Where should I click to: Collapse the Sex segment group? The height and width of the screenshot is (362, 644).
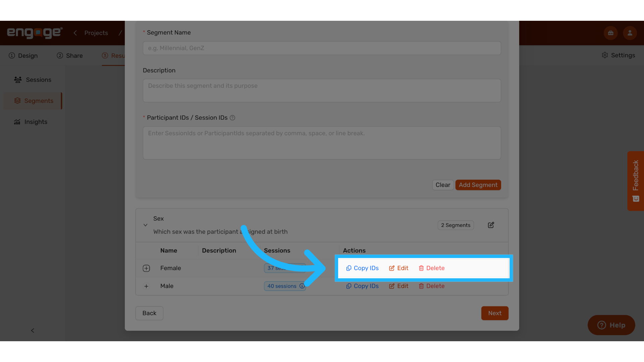(145, 225)
